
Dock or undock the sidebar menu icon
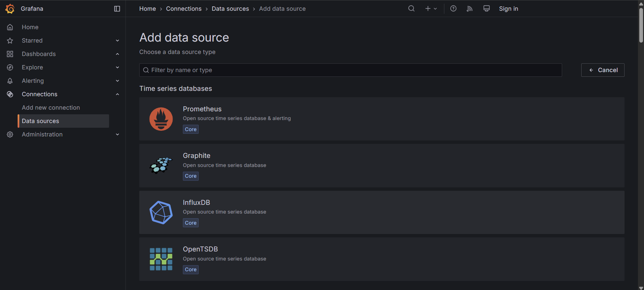pos(117,9)
